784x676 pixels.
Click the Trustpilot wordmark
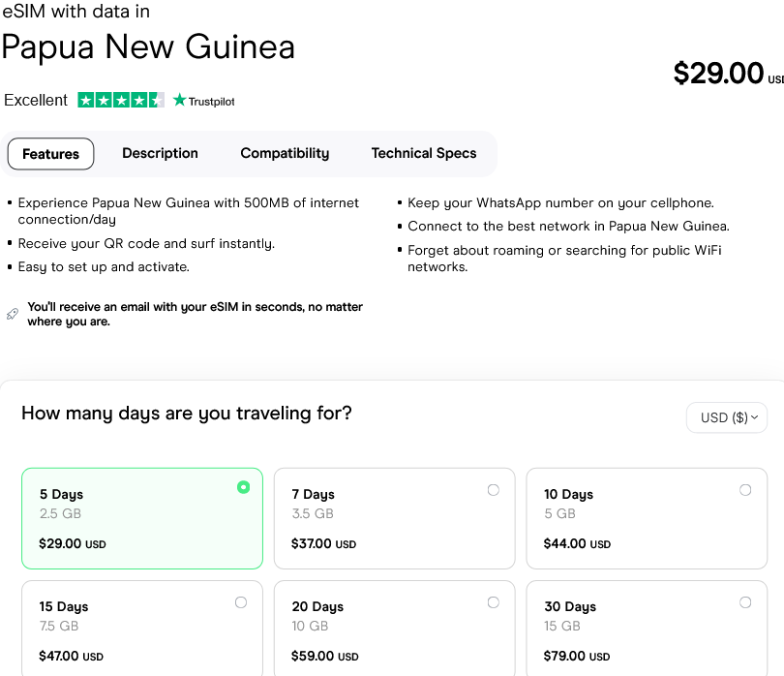(x=210, y=100)
